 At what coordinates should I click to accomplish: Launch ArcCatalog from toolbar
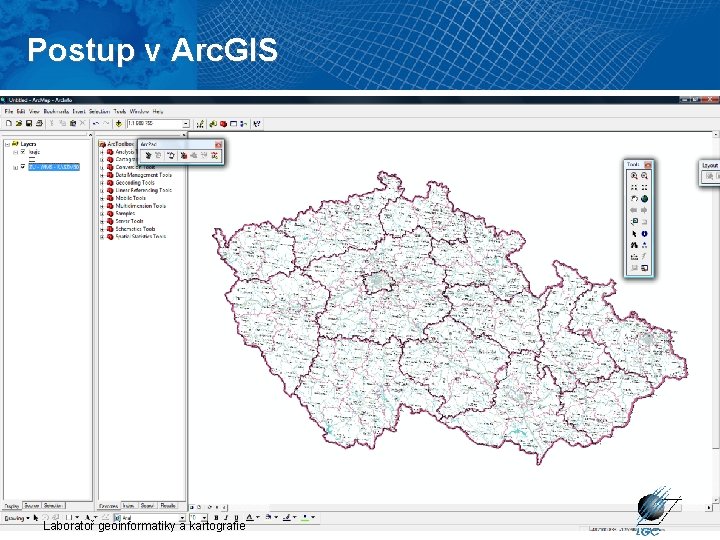point(213,124)
